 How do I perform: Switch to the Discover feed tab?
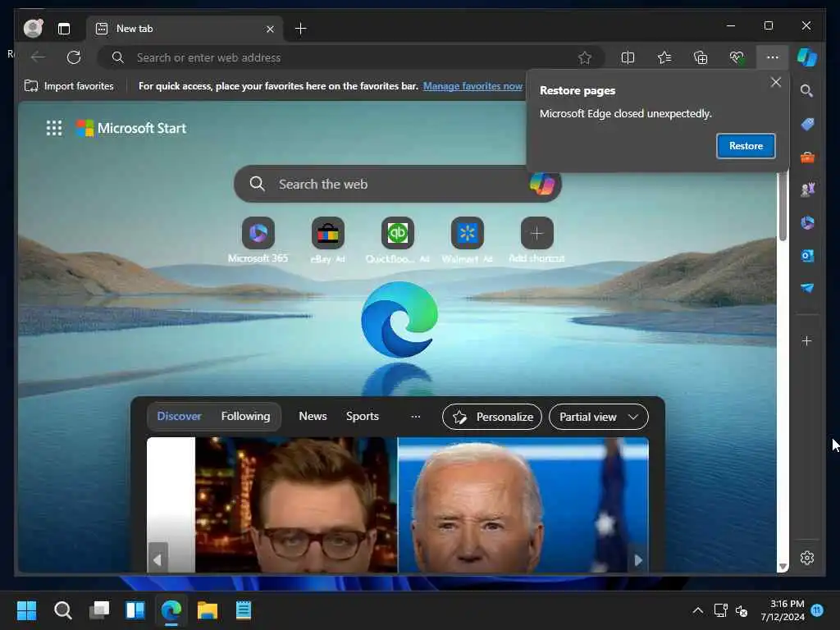[180, 417]
